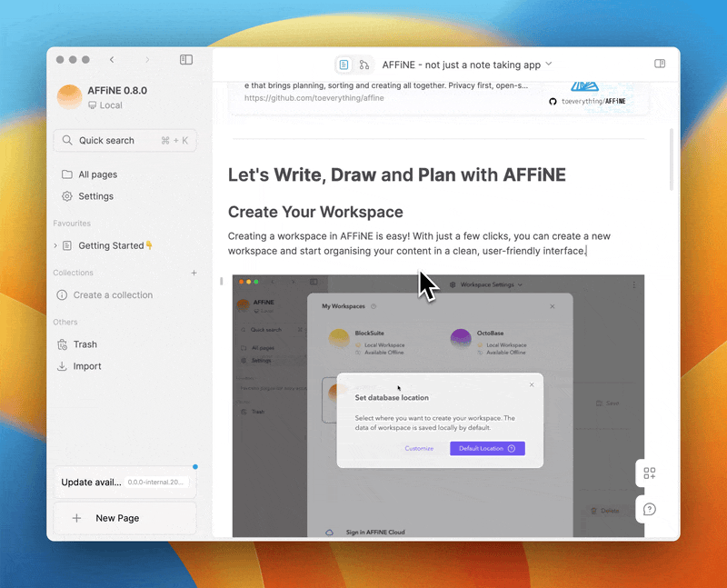The height and width of the screenshot is (588, 727).
Task: Click the Create Your Workspace heading
Action: tap(315, 212)
